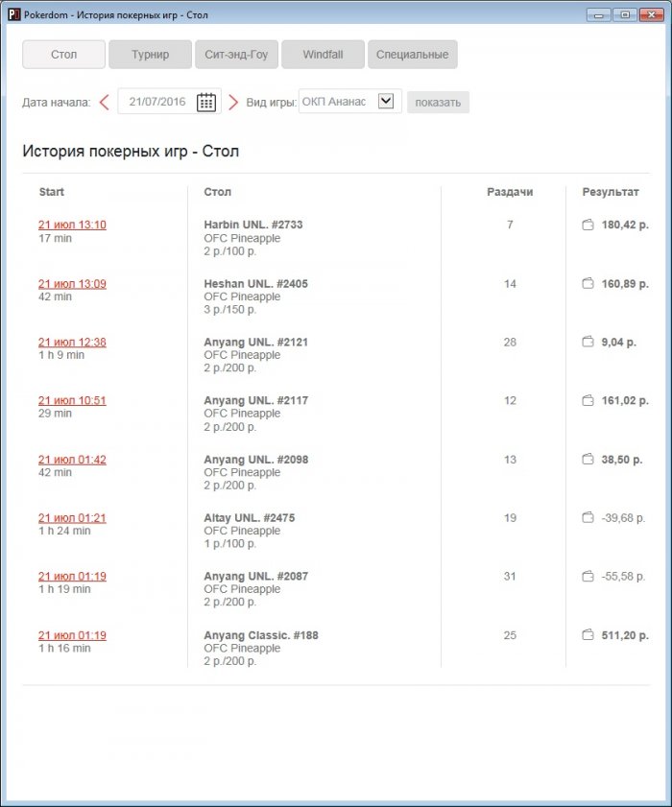Click wallet icon beside 9,04 р. result
Image resolution: width=672 pixels, height=807 pixels.
click(588, 342)
